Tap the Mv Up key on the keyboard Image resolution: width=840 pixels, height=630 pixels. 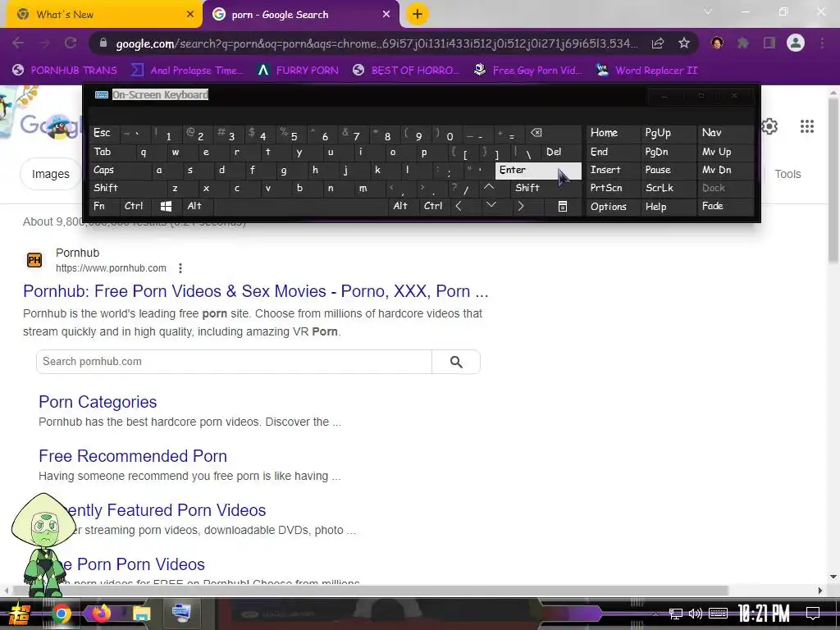[x=725, y=152]
